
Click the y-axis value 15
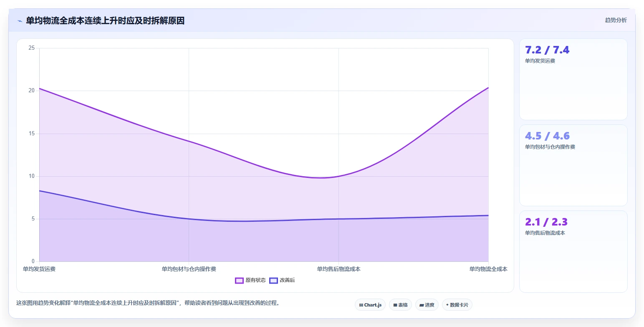pyautogui.click(x=32, y=134)
